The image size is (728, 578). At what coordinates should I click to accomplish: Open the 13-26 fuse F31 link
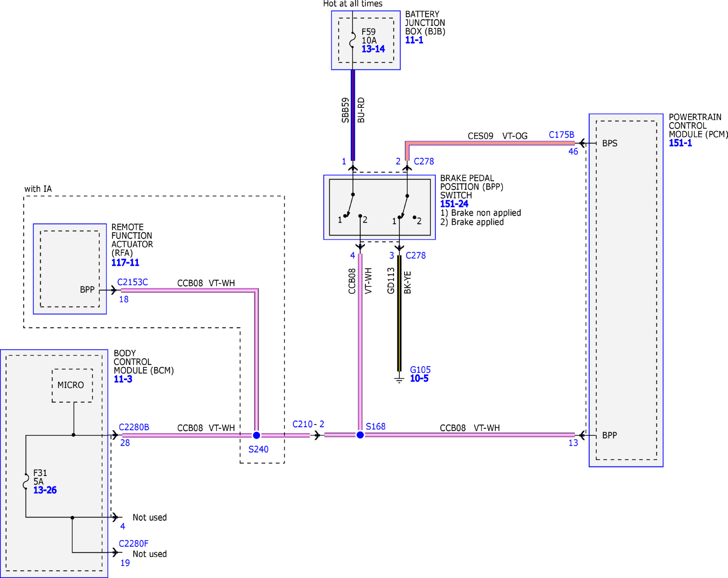pyautogui.click(x=45, y=490)
